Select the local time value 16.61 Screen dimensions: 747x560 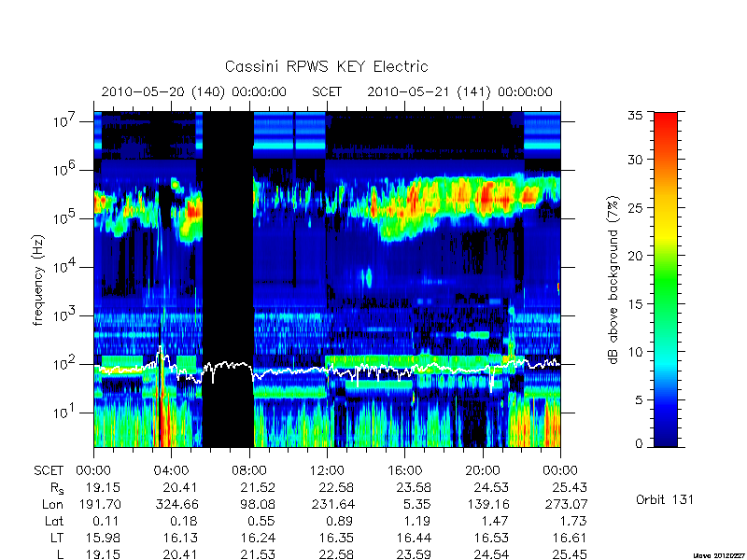click(570, 539)
